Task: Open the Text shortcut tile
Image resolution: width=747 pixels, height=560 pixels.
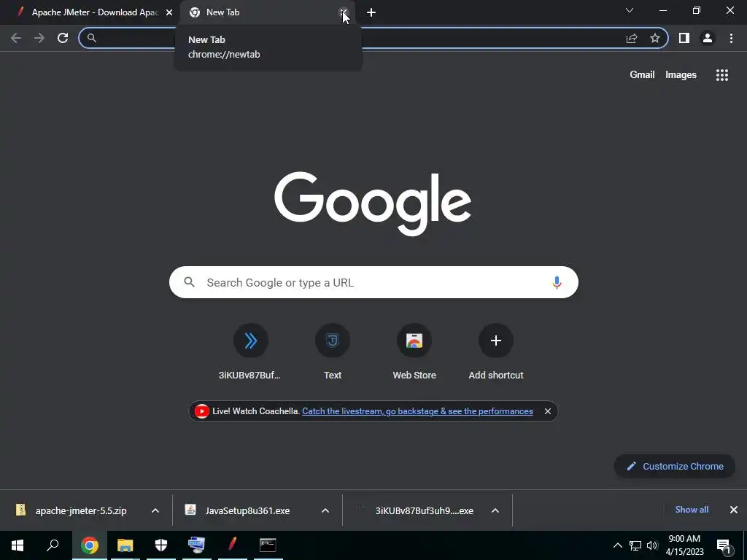Action: point(333,352)
